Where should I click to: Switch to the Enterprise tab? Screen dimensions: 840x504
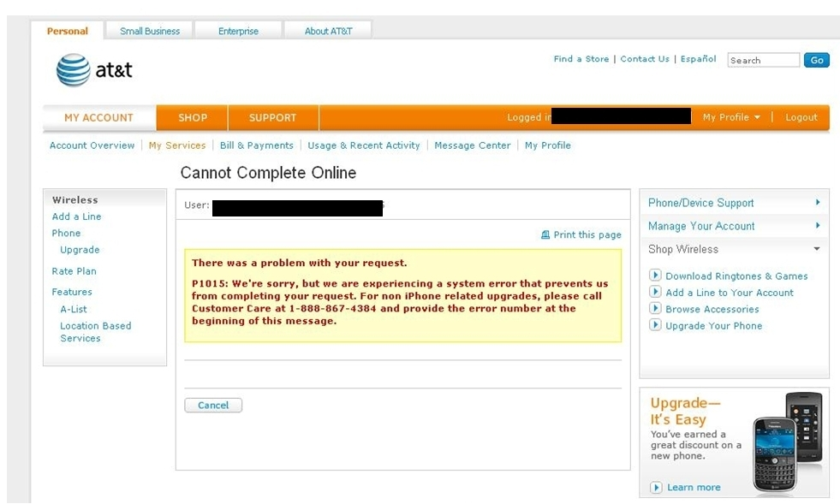click(x=238, y=31)
